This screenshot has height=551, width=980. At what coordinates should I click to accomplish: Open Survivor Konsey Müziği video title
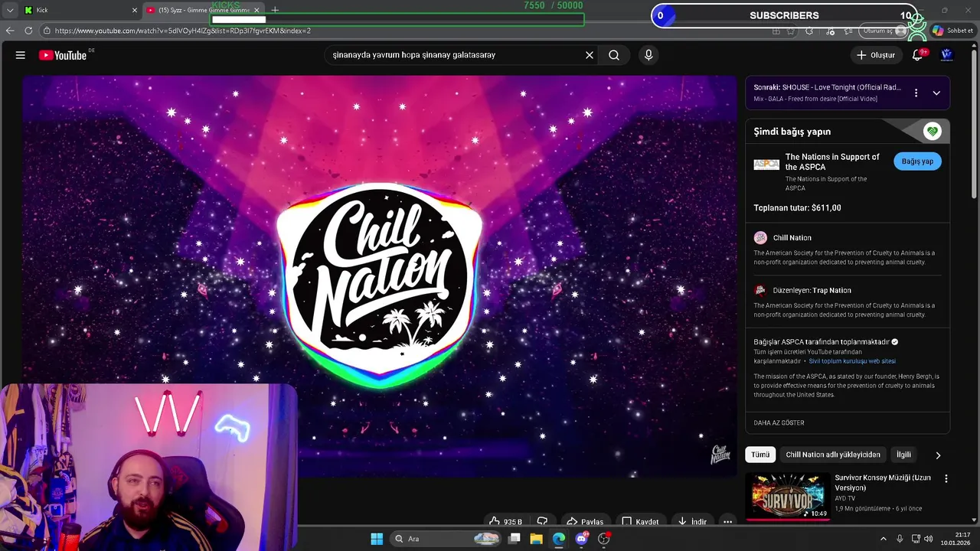click(883, 483)
